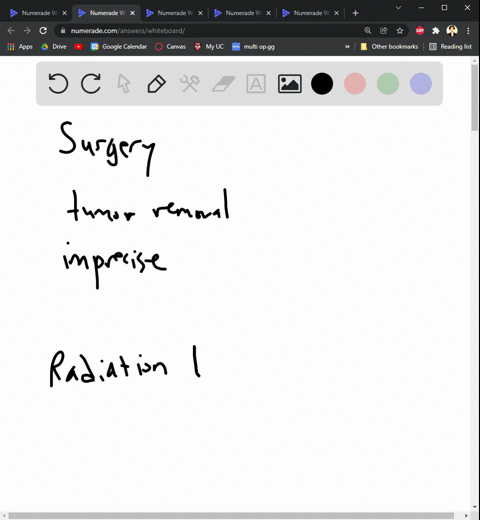Viewport: 480px width, 520px height.
Task: Select the pointer cursor tool
Action: pyautogui.click(x=124, y=83)
